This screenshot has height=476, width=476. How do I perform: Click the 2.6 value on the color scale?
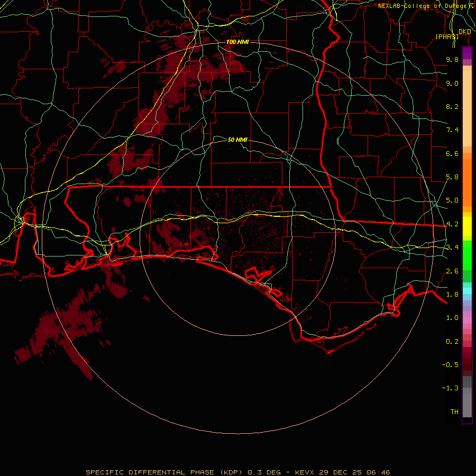point(452,271)
